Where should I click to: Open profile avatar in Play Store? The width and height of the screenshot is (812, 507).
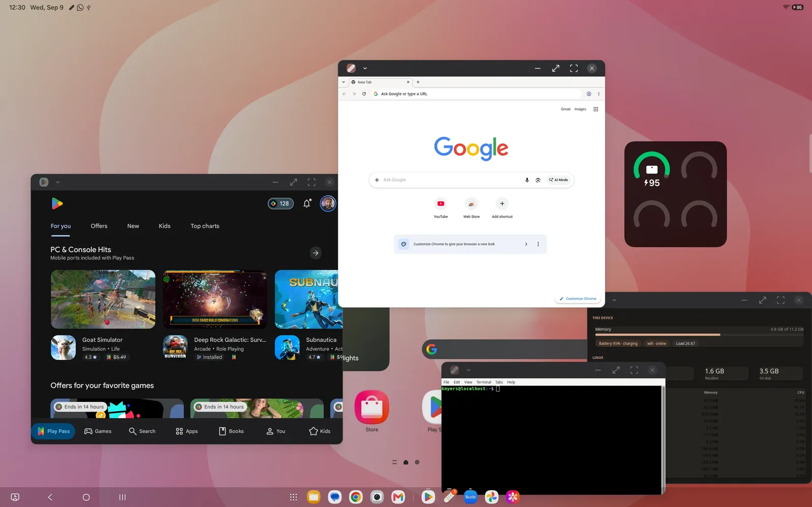(328, 204)
